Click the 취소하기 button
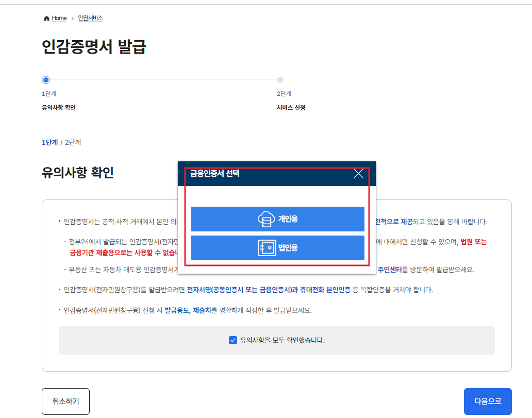This screenshot has height=418, width=532. coord(65,401)
